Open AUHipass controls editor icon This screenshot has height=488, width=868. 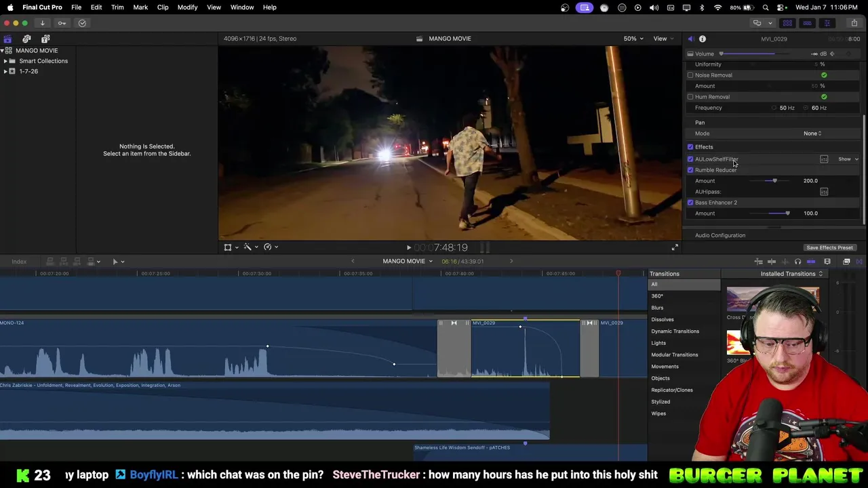[x=824, y=192]
